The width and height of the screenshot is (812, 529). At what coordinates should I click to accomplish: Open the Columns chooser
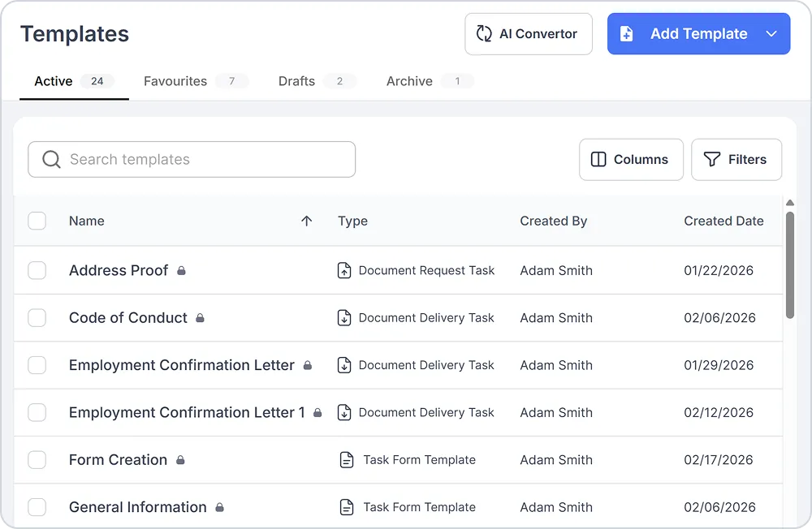[x=631, y=159]
